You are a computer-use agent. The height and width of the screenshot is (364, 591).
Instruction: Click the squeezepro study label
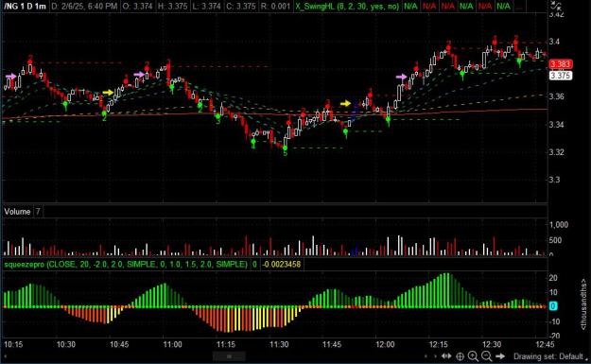(x=126, y=264)
